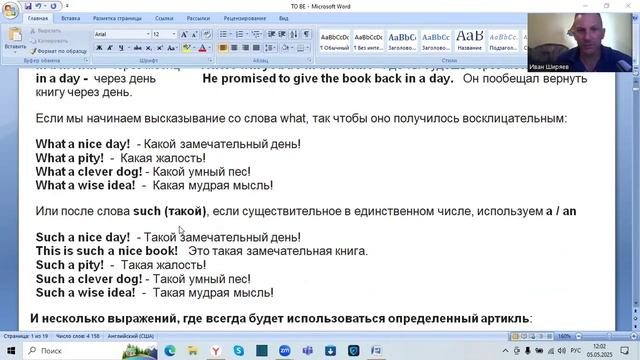640x360 pixels.
Task: Insert a numbered list
Action: tap(240, 34)
